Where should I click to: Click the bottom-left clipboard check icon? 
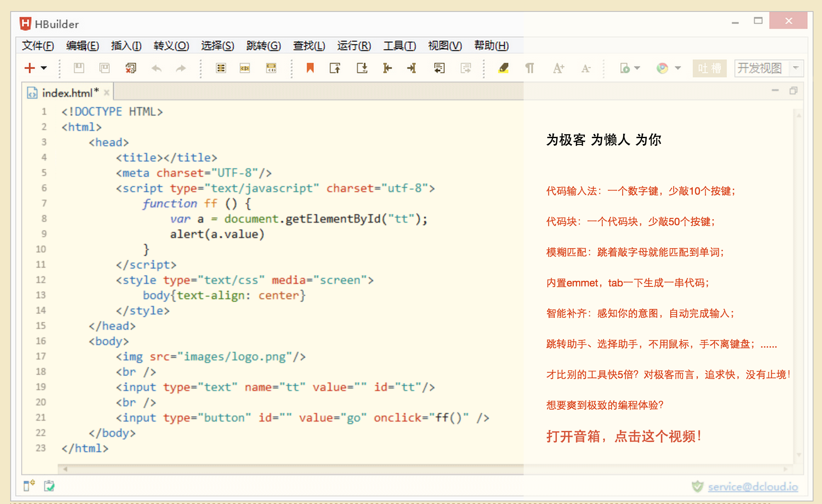pyautogui.click(x=49, y=485)
